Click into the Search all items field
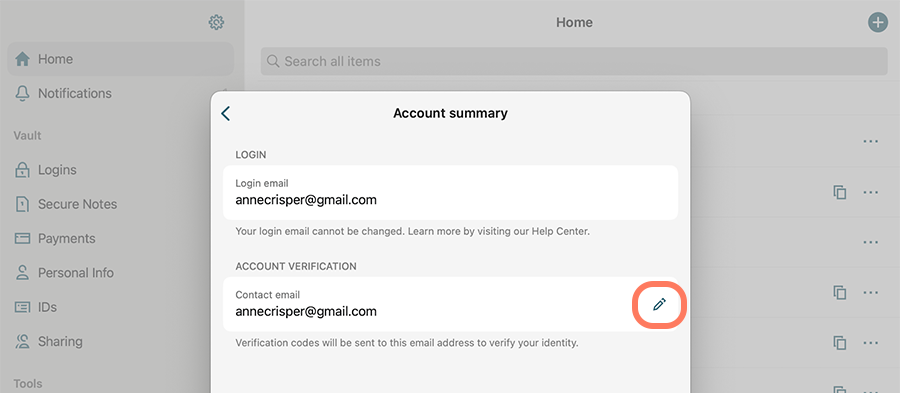Image resolution: width=900 pixels, height=393 pixels. coord(574,61)
